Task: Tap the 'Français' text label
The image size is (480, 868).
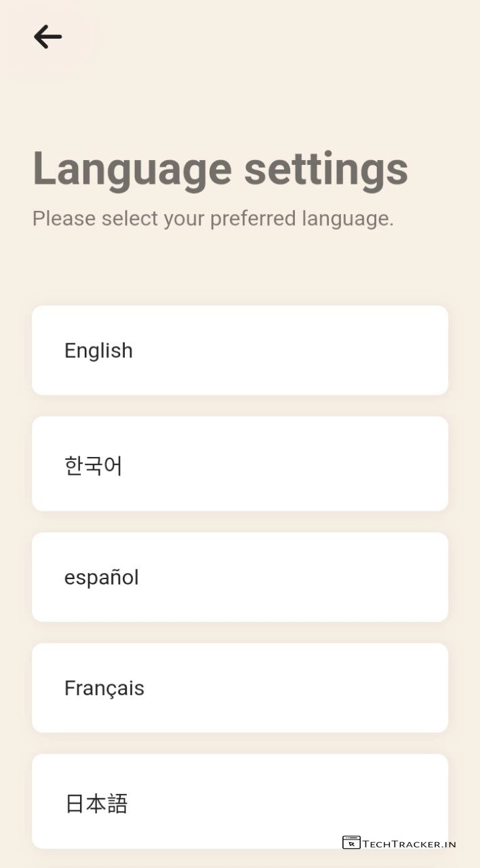Action: coord(104,688)
